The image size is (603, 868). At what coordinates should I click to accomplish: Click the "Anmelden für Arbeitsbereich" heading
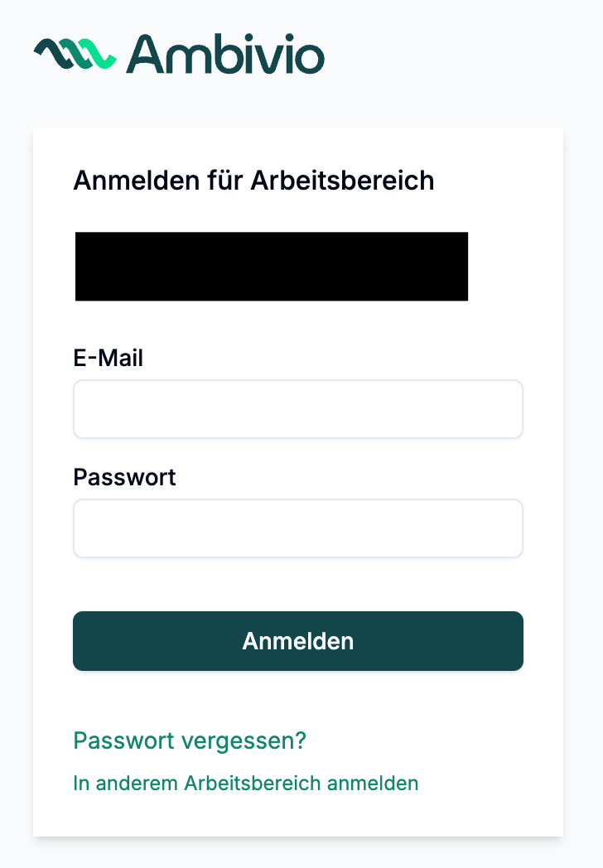tap(253, 180)
